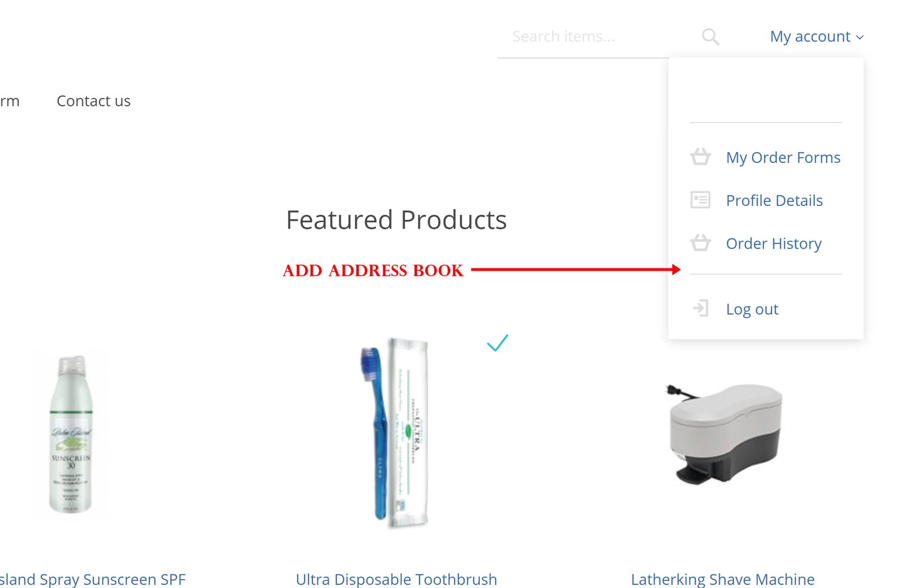Open the Spray Sunscreen SPF product link
Viewport: 898px width, 588px height.
tap(93, 579)
